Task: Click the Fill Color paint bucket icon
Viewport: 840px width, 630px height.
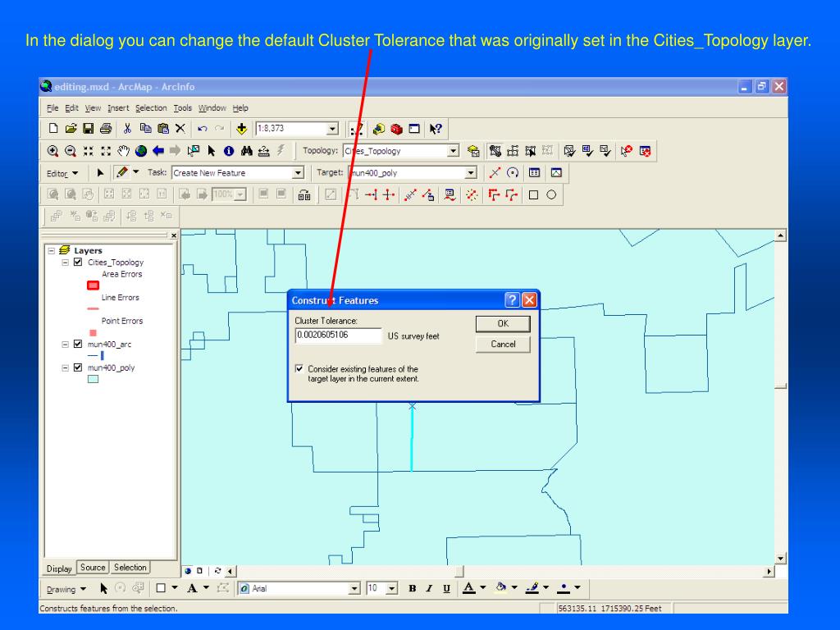Action: (501, 588)
